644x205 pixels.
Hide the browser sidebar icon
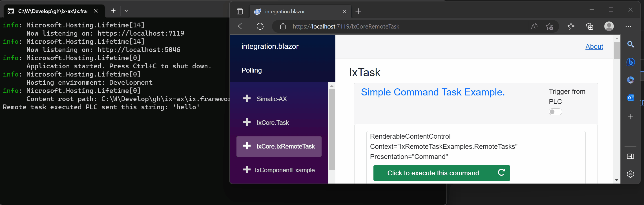630,156
